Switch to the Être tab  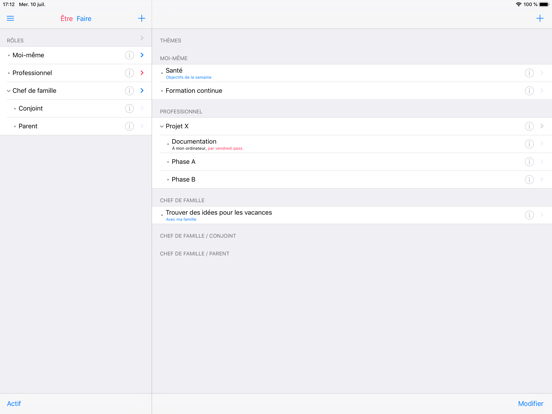click(67, 19)
